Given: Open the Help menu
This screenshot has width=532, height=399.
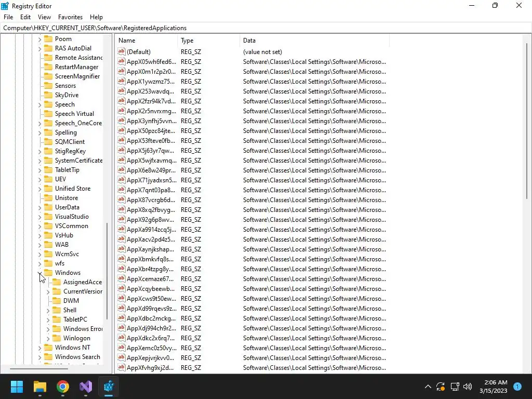Looking at the screenshot, I should click(96, 17).
